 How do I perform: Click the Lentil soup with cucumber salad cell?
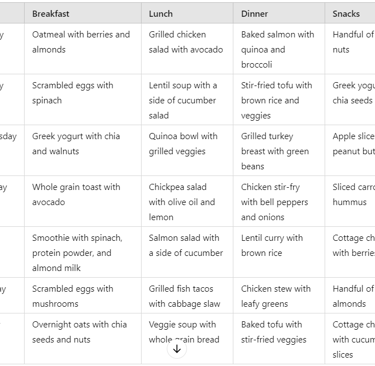click(x=187, y=100)
